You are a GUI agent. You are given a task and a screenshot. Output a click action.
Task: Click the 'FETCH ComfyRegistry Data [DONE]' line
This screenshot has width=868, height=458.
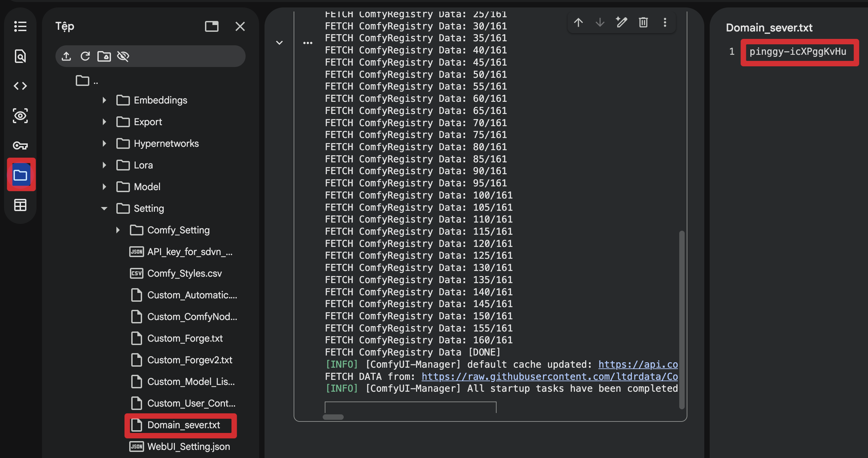(412, 352)
